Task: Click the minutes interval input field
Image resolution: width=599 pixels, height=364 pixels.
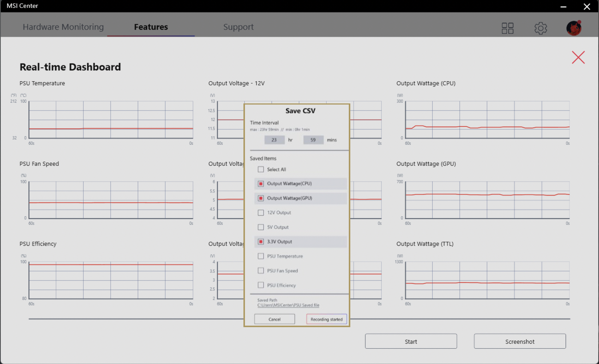Action: click(x=313, y=140)
